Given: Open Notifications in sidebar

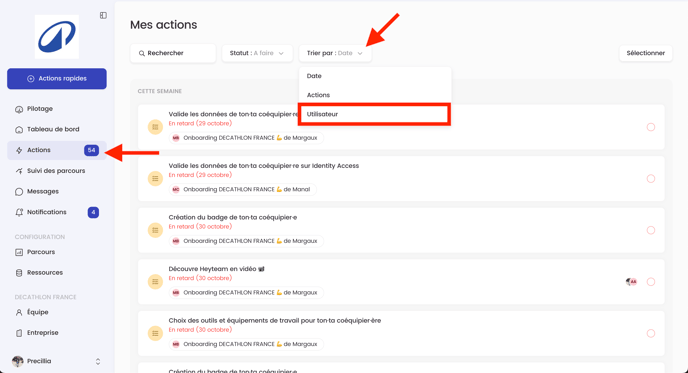Looking at the screenshot, I should 57,212.
